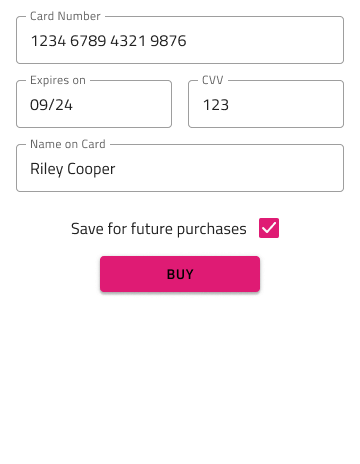Click the "1234" first card digit group

coord(48,41)
